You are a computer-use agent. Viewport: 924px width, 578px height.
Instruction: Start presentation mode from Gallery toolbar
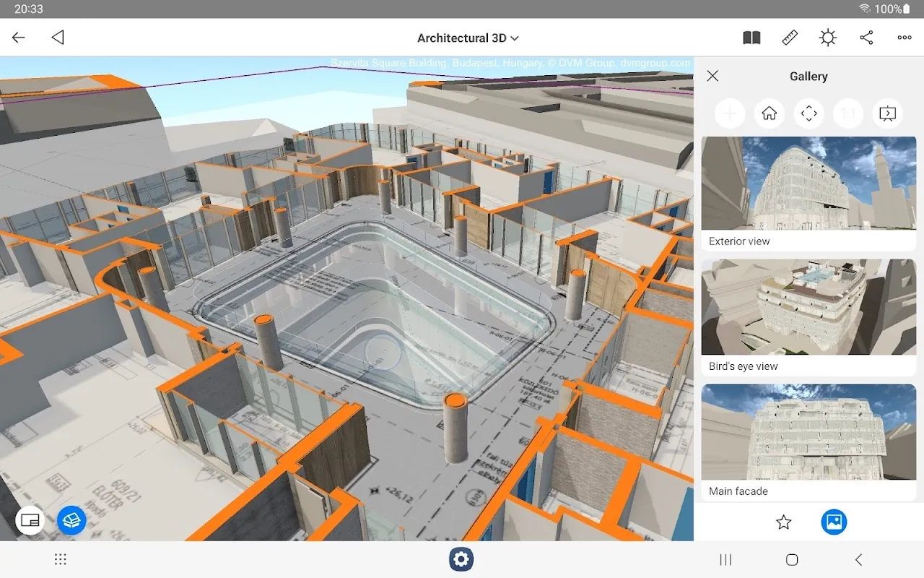coord(887,113)
